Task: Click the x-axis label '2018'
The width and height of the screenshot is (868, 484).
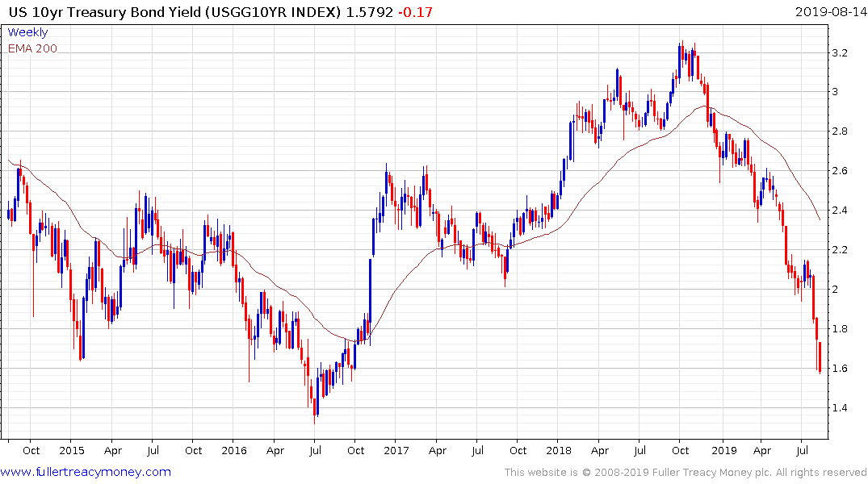Action: pyautogui.click(x=559, y=451)
